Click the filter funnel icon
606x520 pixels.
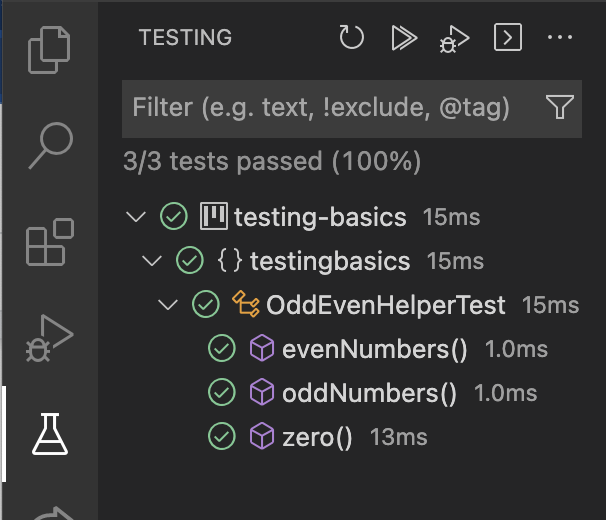pos(558,107)
